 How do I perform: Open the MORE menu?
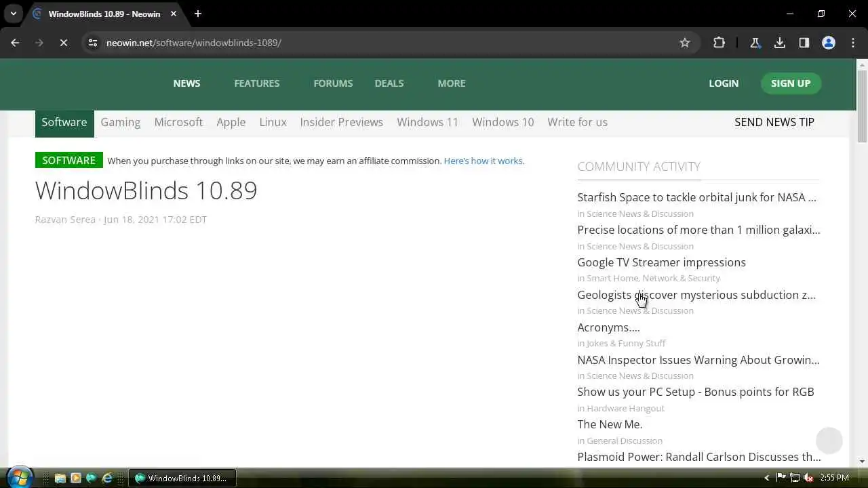pyautogui.click(x=452, y=83)
